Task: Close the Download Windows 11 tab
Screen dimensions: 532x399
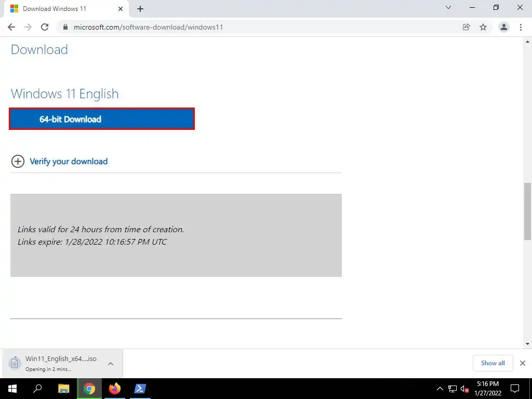Action: (121, 9)
